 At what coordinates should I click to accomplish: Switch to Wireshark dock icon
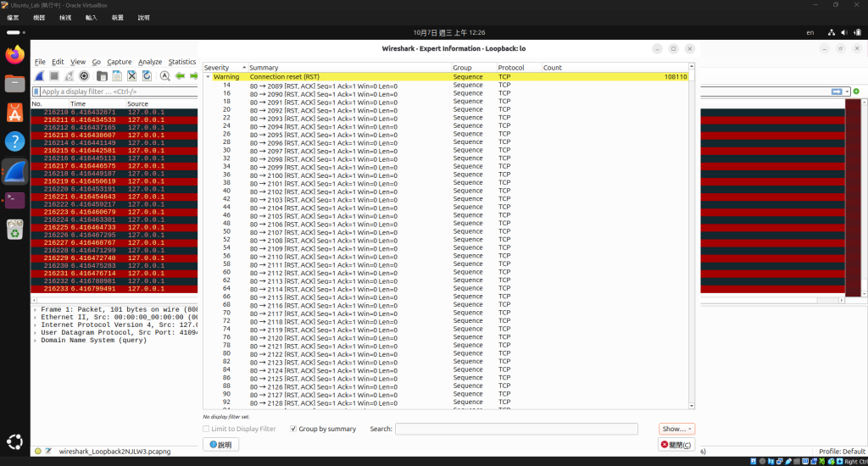[x=15, y=171]
